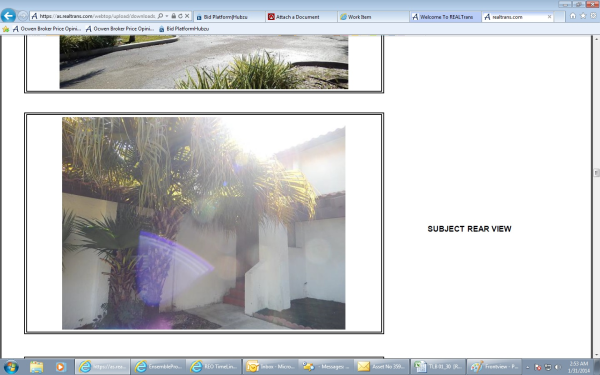Switch to EnsemblePro IE taskbar window

pos(158,367)
